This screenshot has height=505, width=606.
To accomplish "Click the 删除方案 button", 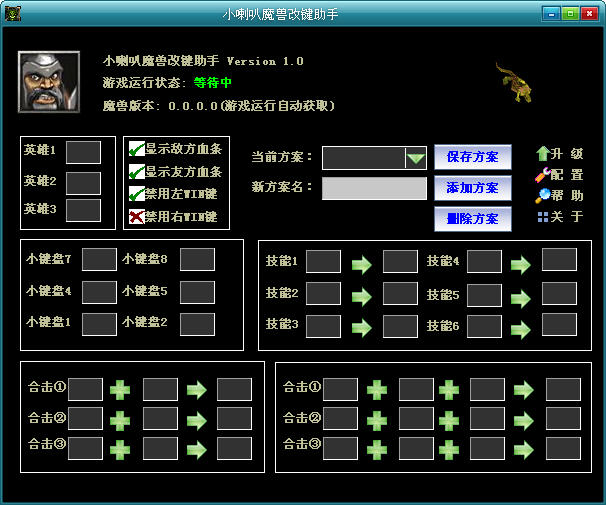I will [473, 219].
